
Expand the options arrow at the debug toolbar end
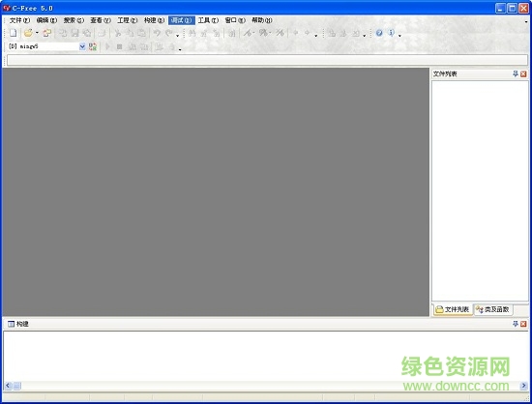tap(180, 49)
